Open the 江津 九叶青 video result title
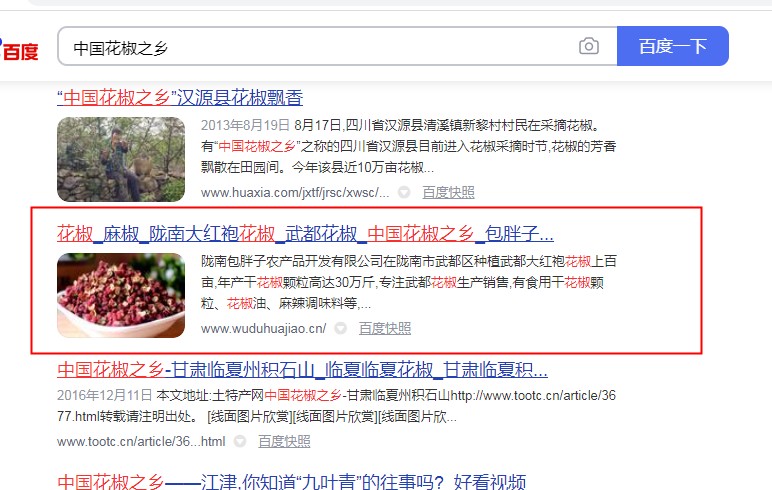Viewport: 772px width, 490px height. click(x=291, y=481)
